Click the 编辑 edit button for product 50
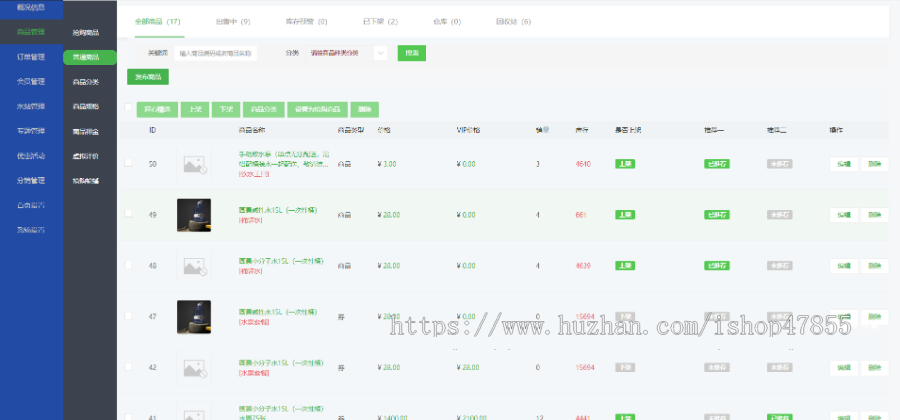Image resolution: width=900 pixels, height=420 pixels. pos(844,164)
